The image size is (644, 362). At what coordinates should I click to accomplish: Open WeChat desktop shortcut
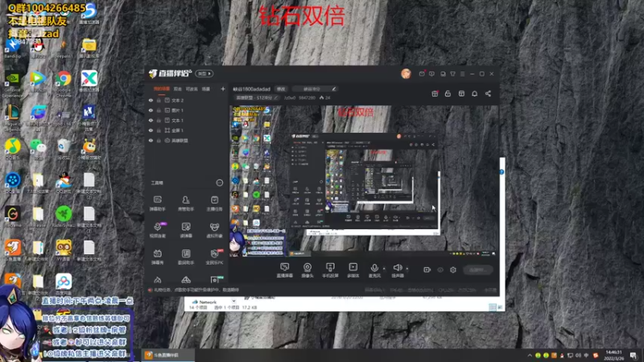[x=38, y=149]
